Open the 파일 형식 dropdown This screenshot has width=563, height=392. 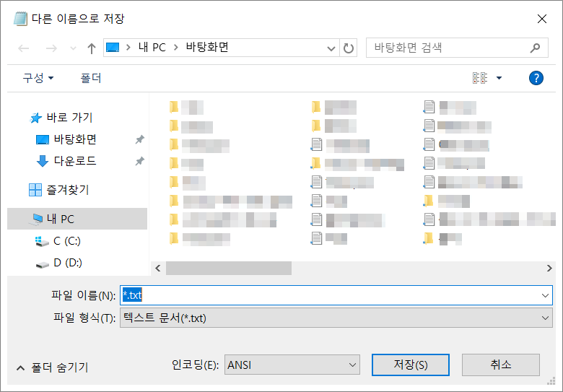[336, 318]
